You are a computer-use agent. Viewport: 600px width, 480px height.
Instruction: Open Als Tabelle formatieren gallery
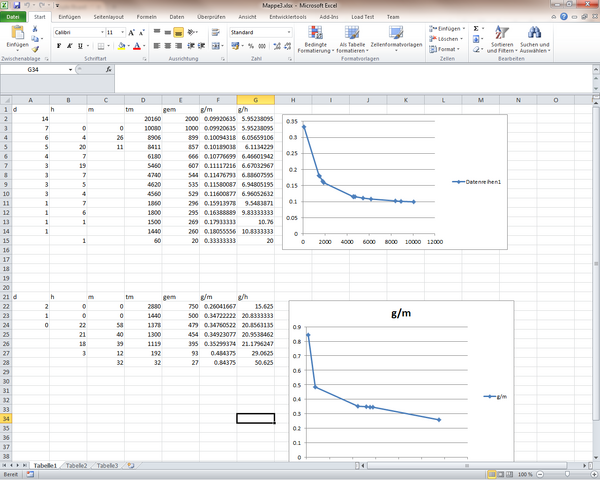click(x=352, y=39)
